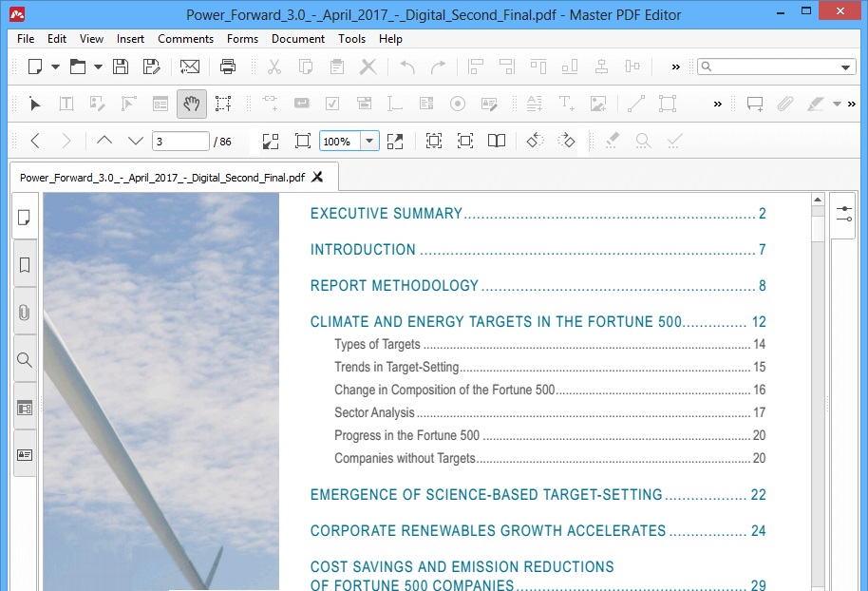Close the Power_Forward PDF document tab

click(x=317, y=177)
